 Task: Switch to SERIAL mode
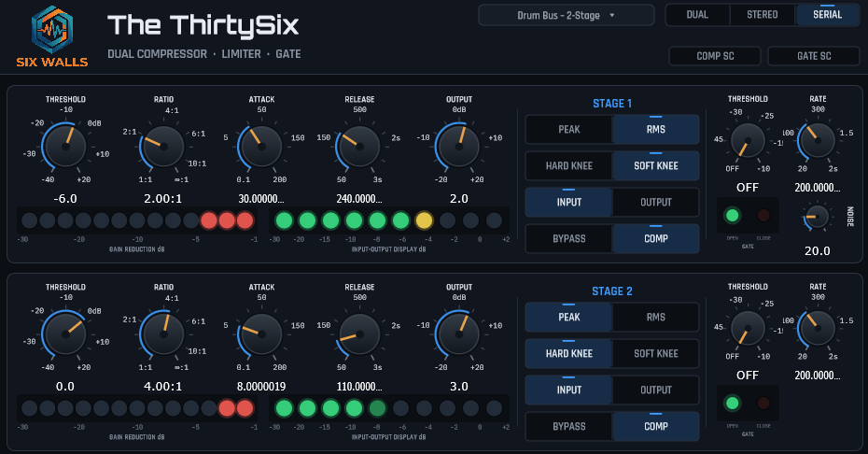(827, 15)
